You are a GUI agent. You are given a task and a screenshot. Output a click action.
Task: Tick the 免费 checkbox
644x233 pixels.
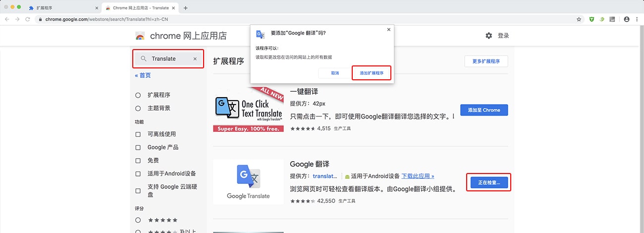[138, 161]
